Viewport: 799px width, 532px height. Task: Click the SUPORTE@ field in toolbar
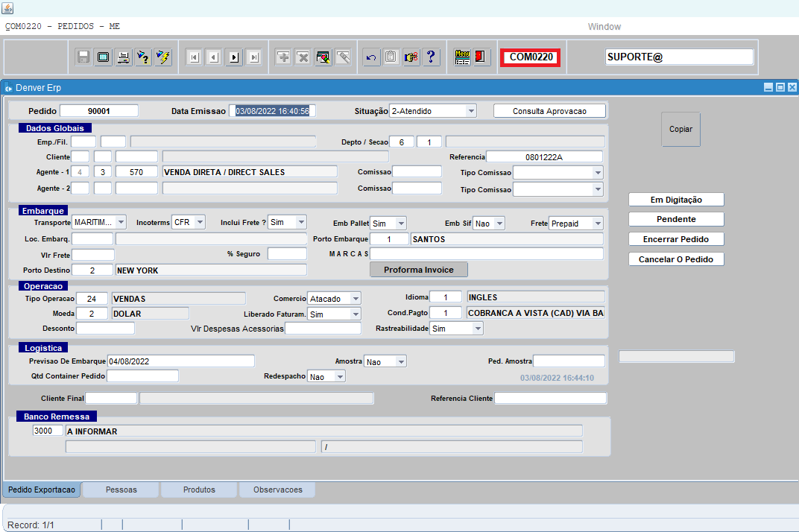click(679, 57)
